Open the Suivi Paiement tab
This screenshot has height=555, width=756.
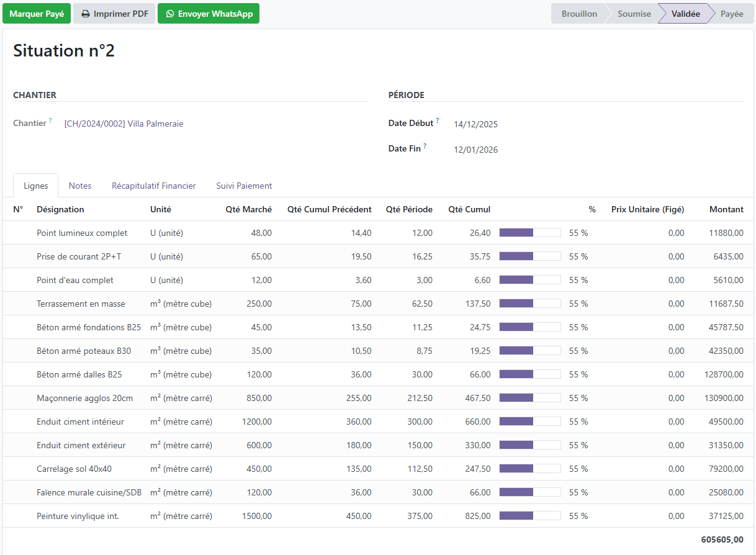point(244,186)
